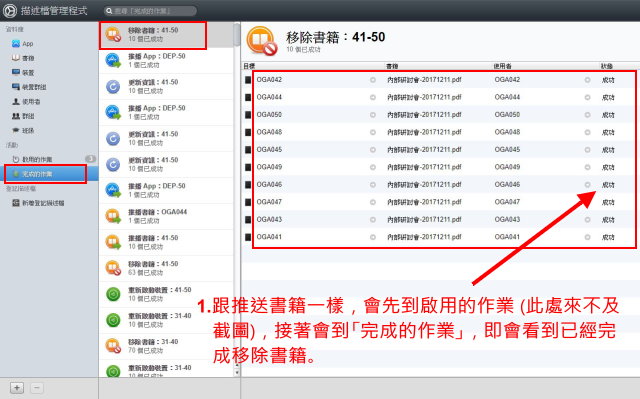
Task: Click the remove (−) button at bottom left
Action: coord(37,388)
